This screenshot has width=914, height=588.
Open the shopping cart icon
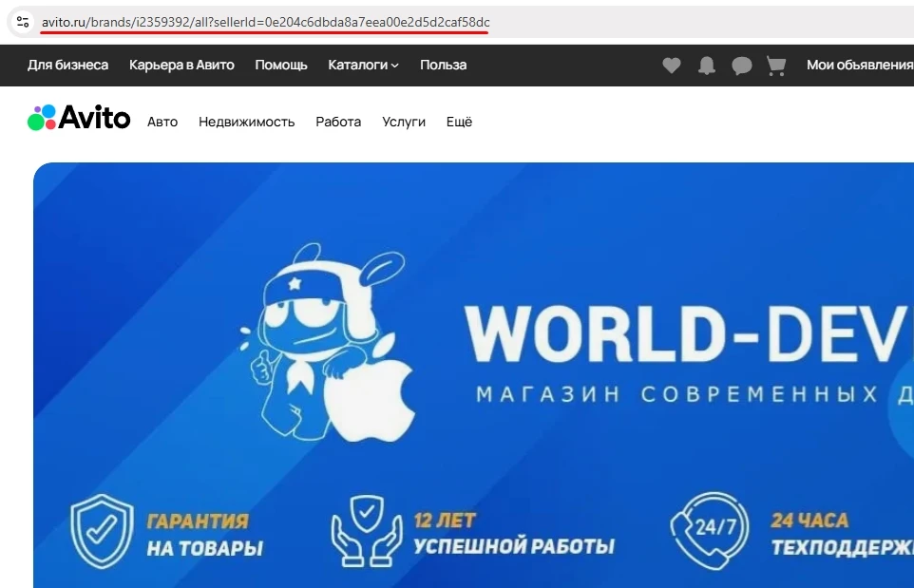(x=776, y=66)
